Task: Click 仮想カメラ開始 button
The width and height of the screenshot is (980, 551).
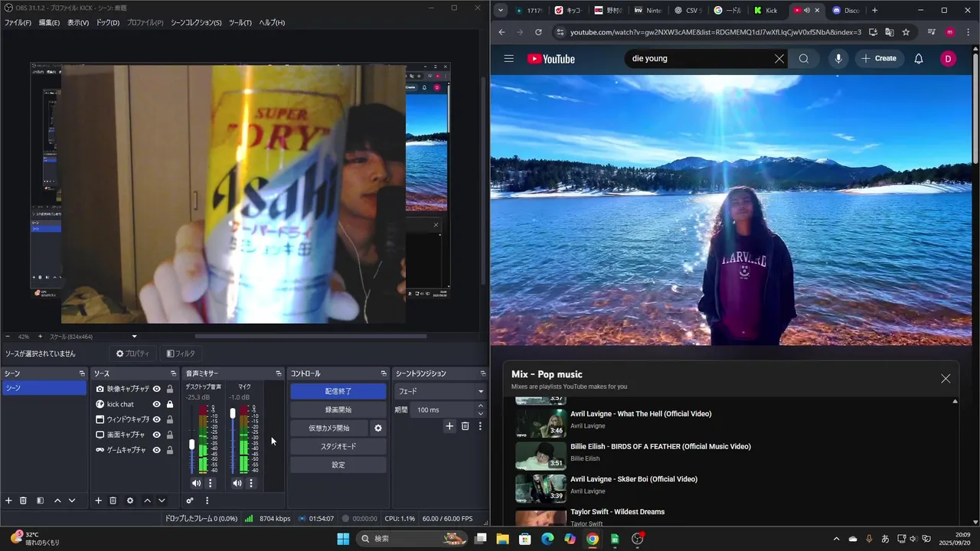Action: (x=329, y=428)
